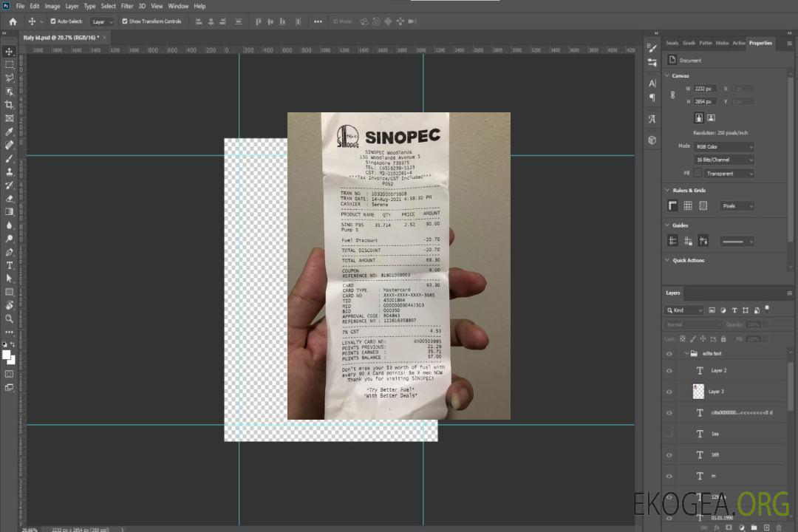
Task: Open the Brush Settings panel icon
Action: pos(652,48)
